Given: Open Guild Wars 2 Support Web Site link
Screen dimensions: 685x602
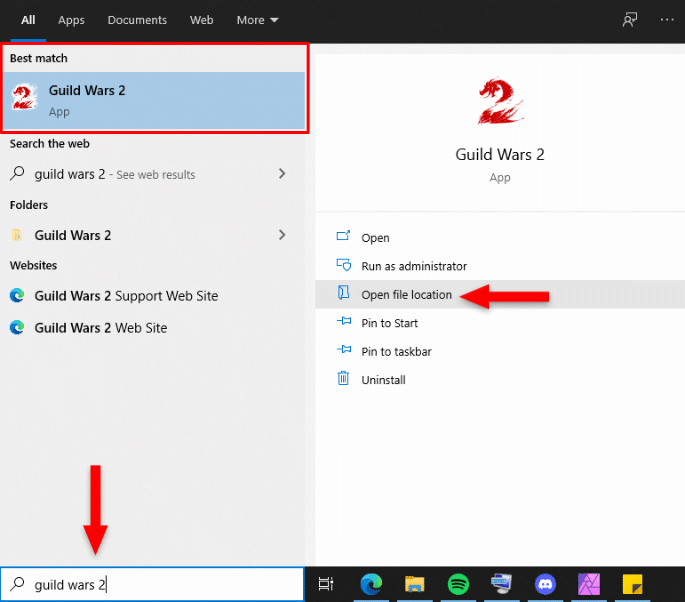Looking at the screenshot, I should coord(126,296).
